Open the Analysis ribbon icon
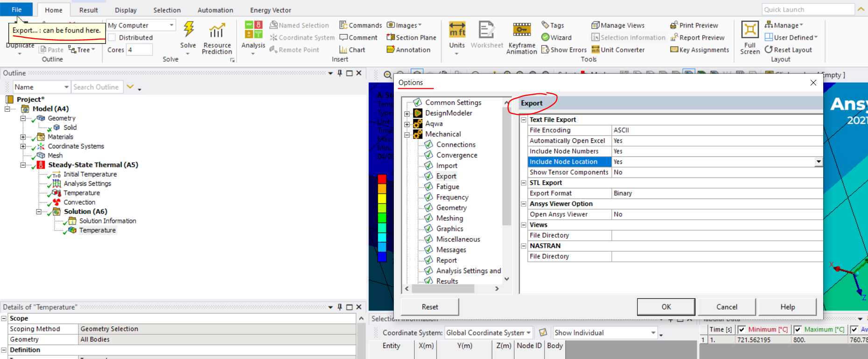868x359 pixels. [253, 35]
